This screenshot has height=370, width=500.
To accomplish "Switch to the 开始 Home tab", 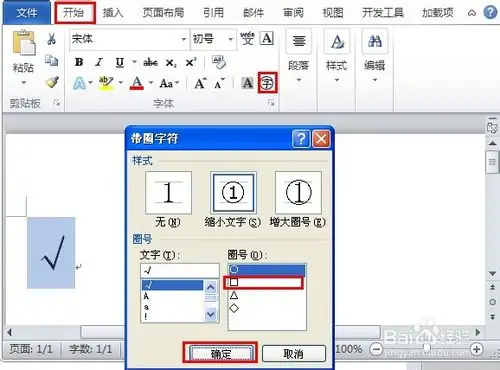I will coord(74,13).
